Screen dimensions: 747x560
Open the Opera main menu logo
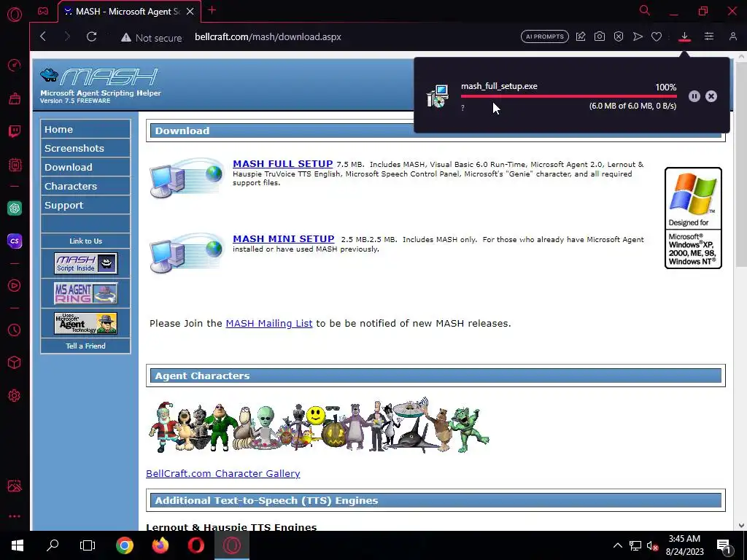15,15
